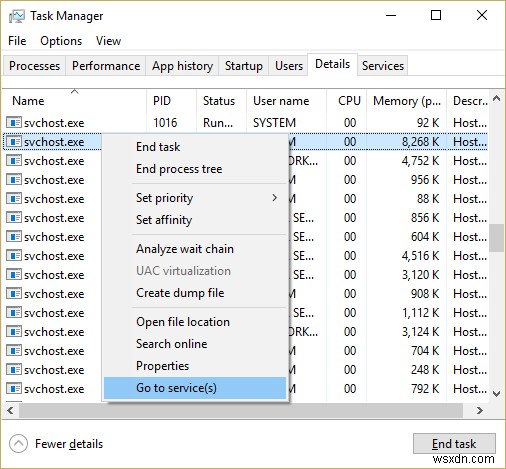Click the 92 K memory value
Screen dimensions: 506x469
(428, 123)
